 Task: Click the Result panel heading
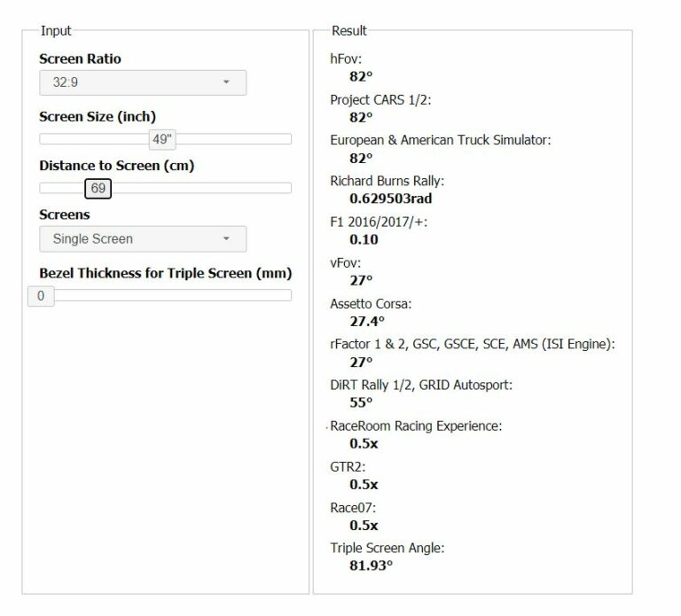pos(348,31)
